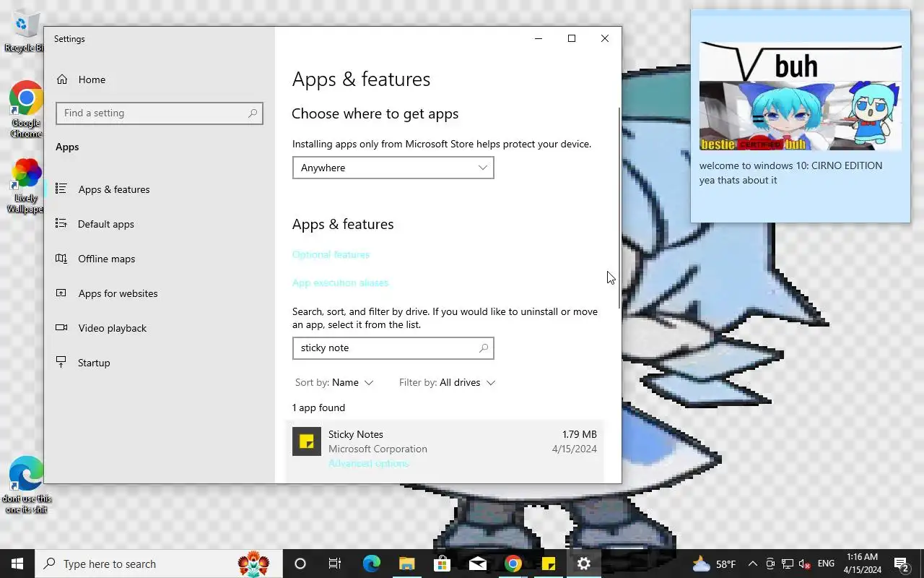Click the app list search field with sticky note
924x578 pixels.
[393, 348]
